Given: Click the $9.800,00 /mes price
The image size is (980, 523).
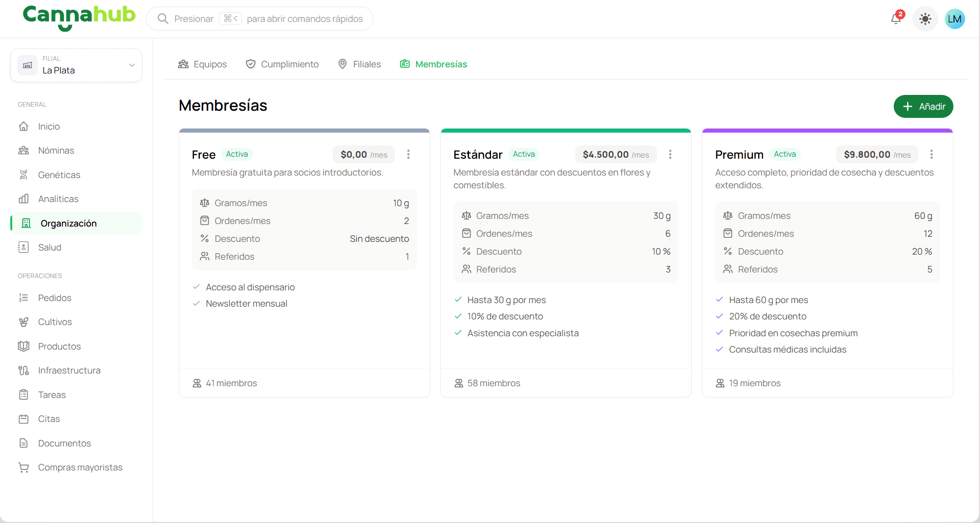Looking at the screenshot, I should (x=877, y=155).
